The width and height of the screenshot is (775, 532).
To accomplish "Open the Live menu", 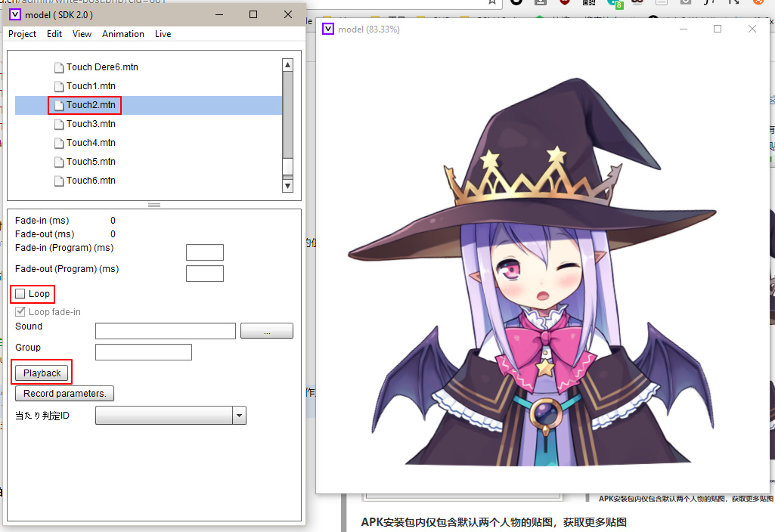I will point(163,33).
